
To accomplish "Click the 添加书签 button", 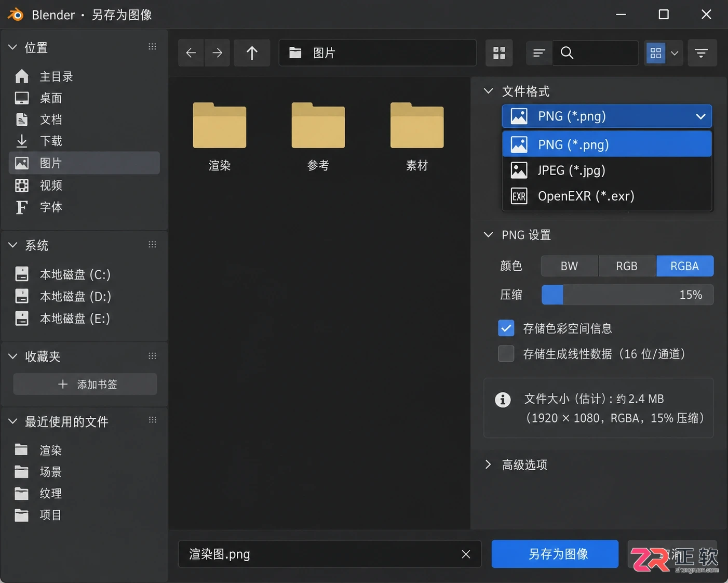I will [x=85, y=385].
